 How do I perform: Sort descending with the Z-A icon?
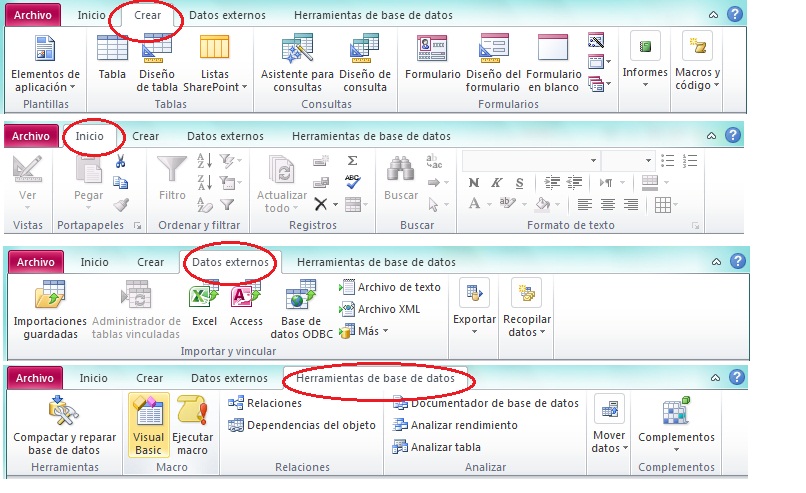(x=204, y=182)
